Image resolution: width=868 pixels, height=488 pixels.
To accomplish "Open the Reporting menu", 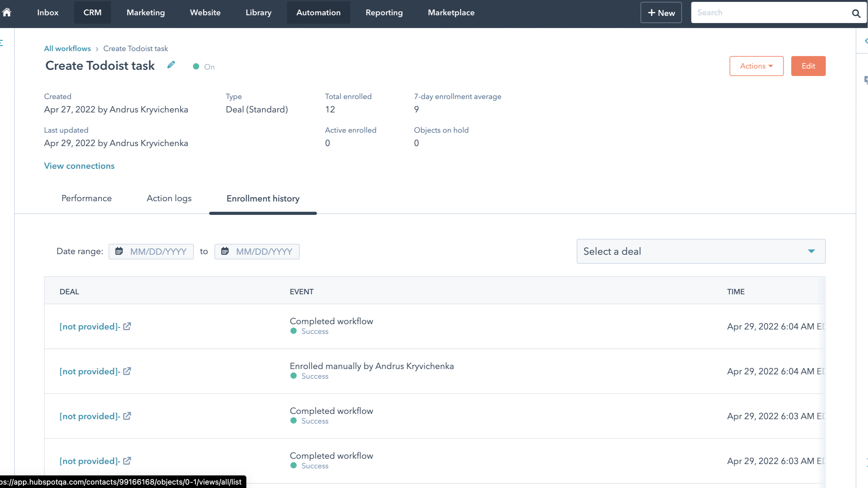I will tap(384, 12).
